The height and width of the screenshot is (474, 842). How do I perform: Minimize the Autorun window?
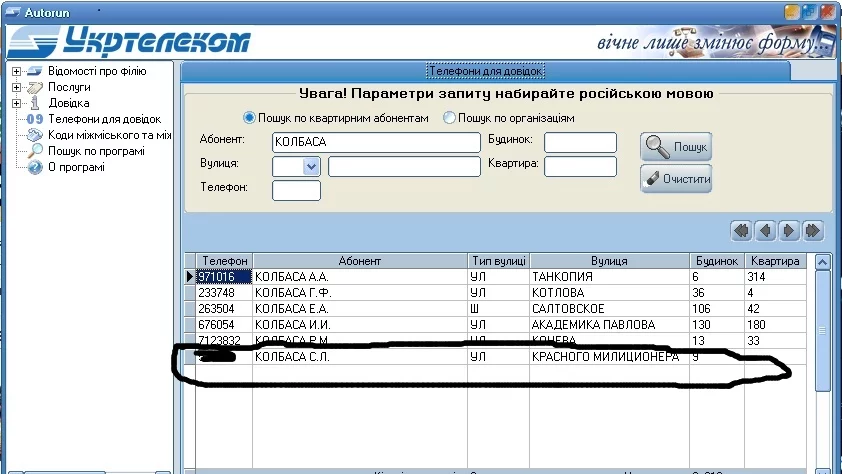pyautogui.click(x=792, y=12)
